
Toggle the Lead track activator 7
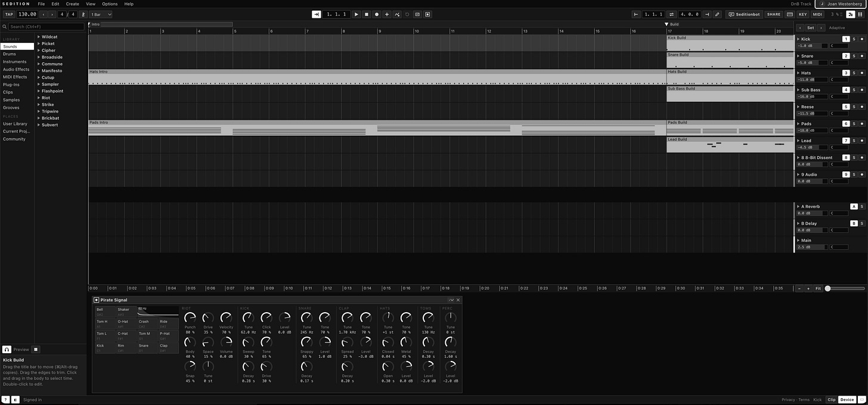point(846,141)
